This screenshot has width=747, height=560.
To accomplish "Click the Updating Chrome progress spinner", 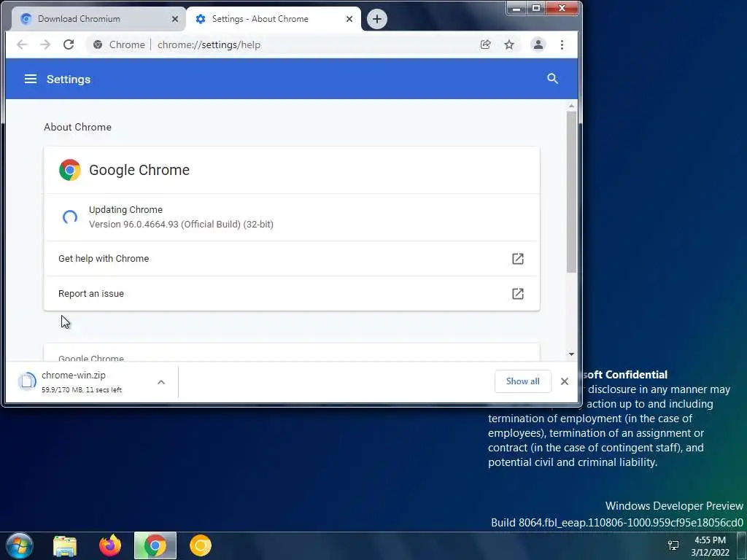I will pos(69,217).
